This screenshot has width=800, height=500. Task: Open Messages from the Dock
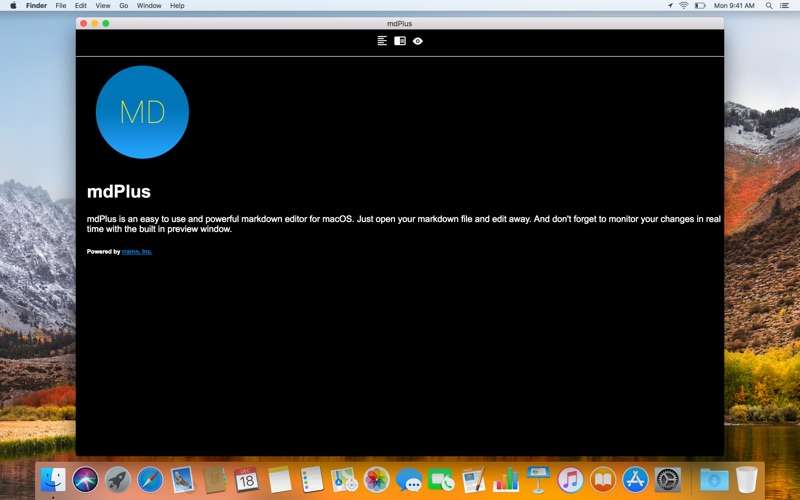click(409, 480)
